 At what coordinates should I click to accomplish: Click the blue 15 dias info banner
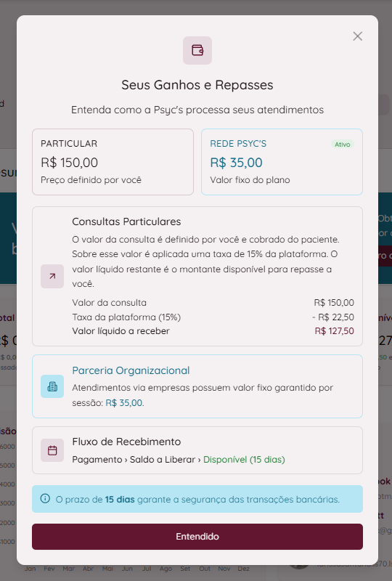point(197,499)
